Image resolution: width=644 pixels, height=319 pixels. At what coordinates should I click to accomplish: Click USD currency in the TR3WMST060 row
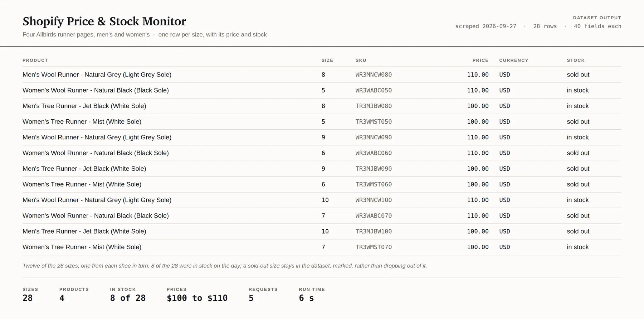504,184
